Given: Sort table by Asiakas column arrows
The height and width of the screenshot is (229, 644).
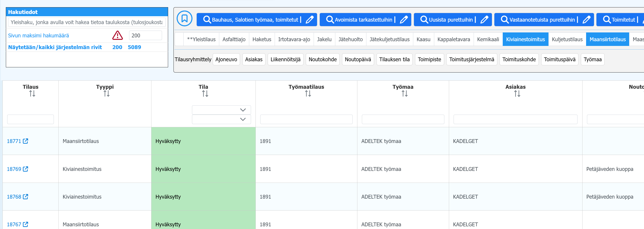Looking at the screenshot, I should tap(517, 94).
